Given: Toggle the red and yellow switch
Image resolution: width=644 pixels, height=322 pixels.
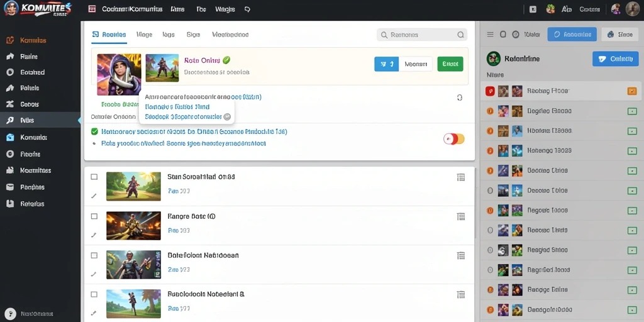Looking at the screenshot, I should [454, 139].
